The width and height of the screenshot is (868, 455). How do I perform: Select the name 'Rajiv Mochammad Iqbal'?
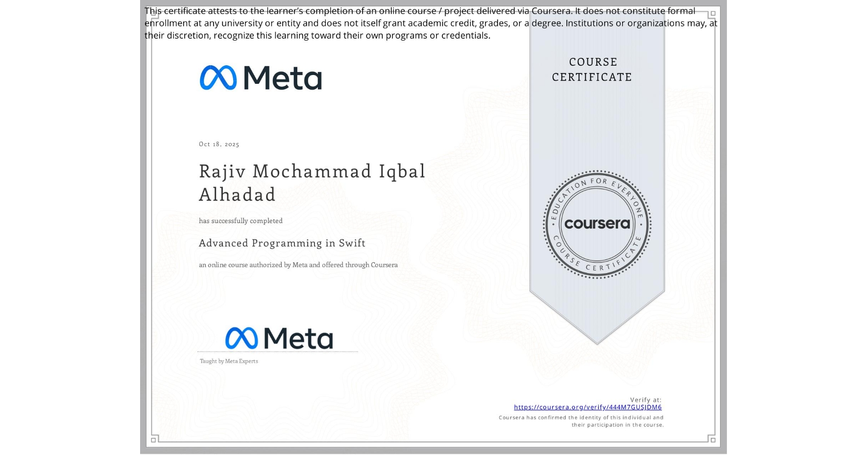(312, 172)
